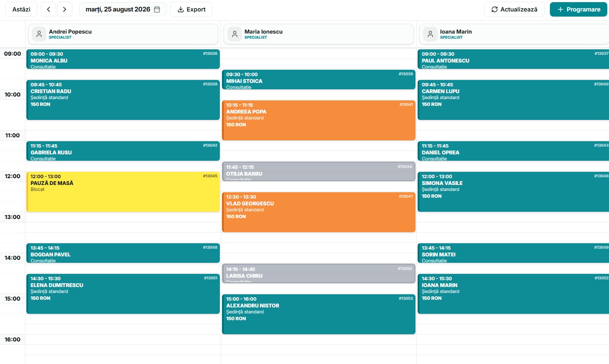The height and width of the screenshot is (364, 609).
Task: Click Actualizează to refresh calendar
Action: pos(514,9)
